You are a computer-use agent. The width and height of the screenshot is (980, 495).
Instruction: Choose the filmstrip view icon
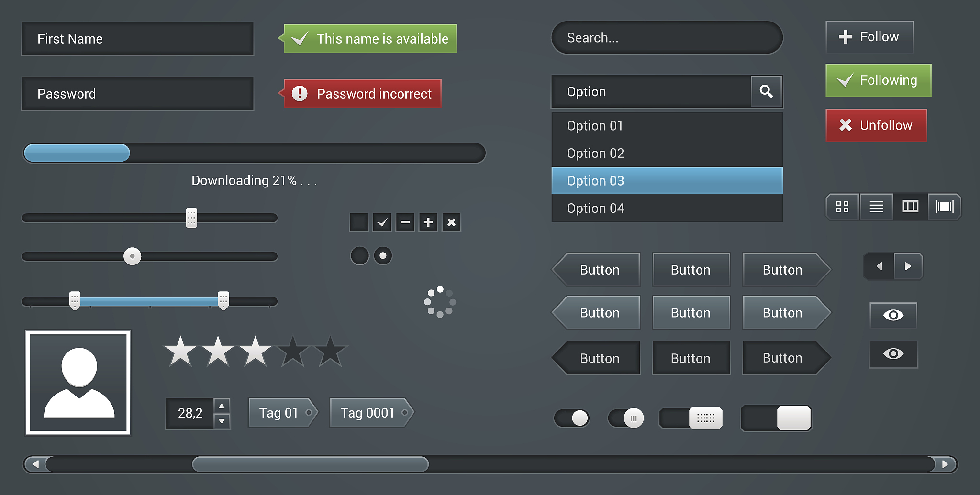coord(944,207)
